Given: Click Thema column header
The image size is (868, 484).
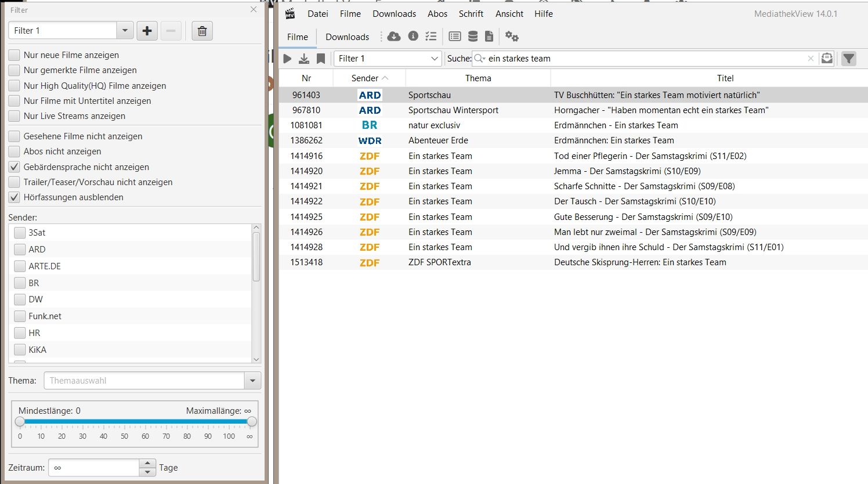Looking at the screenshot, I should point(478,78).
